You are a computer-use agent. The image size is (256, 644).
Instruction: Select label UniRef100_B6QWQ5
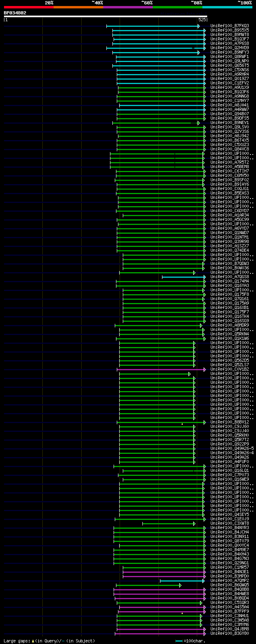[230, 585]
